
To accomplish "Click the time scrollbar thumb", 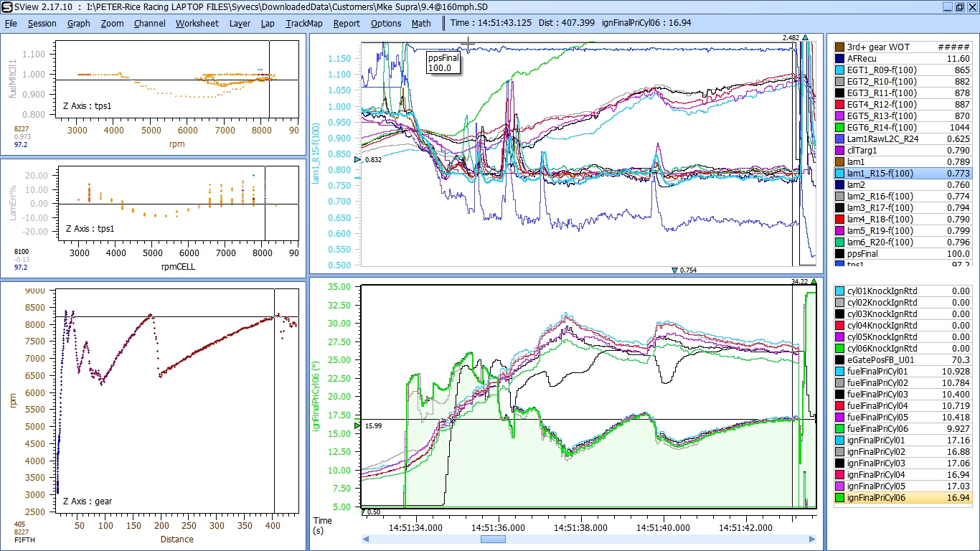I will click(x=493, y=539).
